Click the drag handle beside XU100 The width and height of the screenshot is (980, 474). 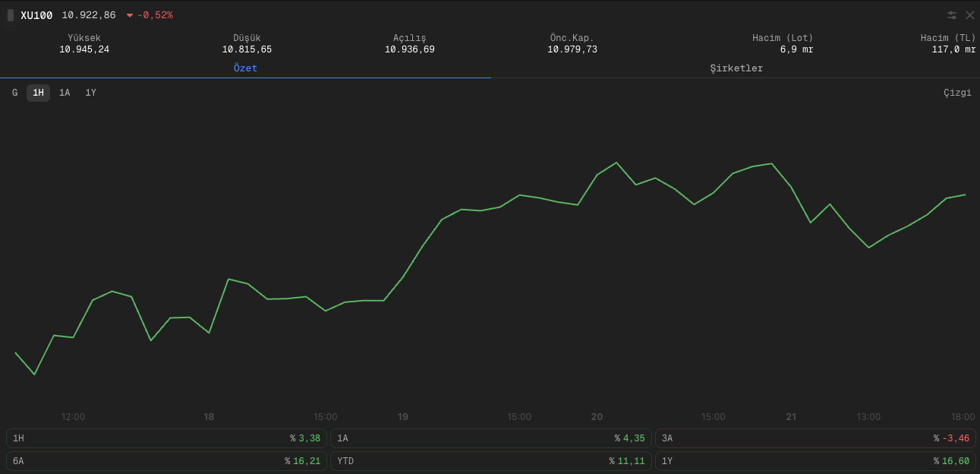coord(11,15)
